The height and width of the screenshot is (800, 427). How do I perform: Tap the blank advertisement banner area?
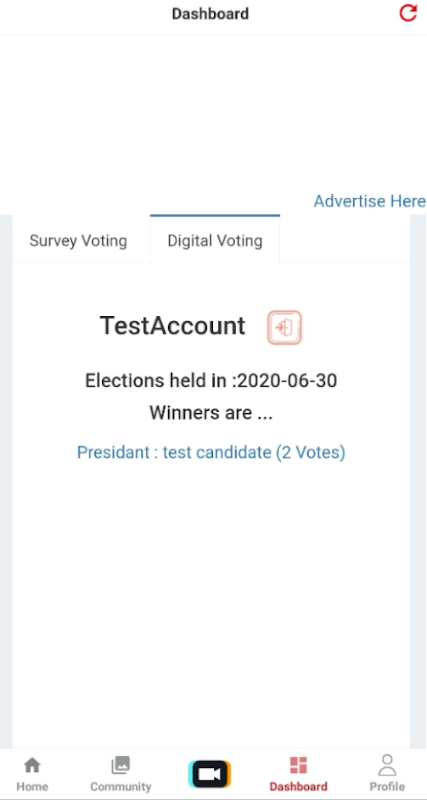213,112
